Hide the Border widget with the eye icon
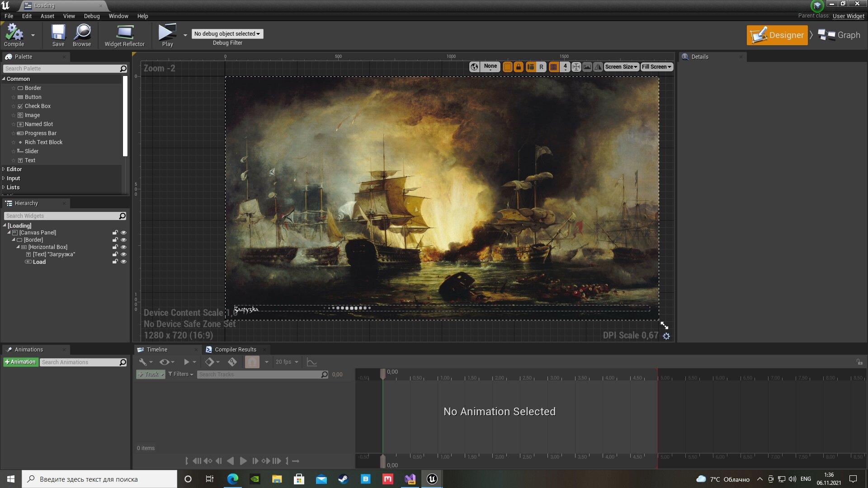 point(123,240)
